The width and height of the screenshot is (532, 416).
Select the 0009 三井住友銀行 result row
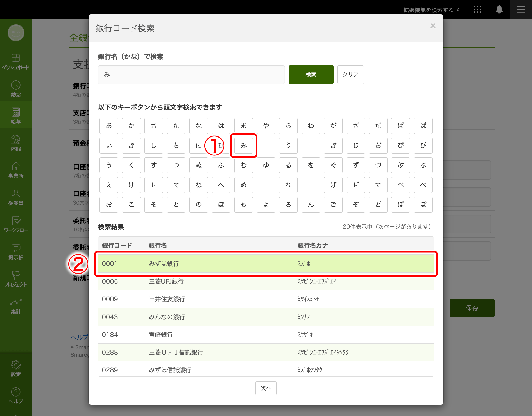point(266,299)
